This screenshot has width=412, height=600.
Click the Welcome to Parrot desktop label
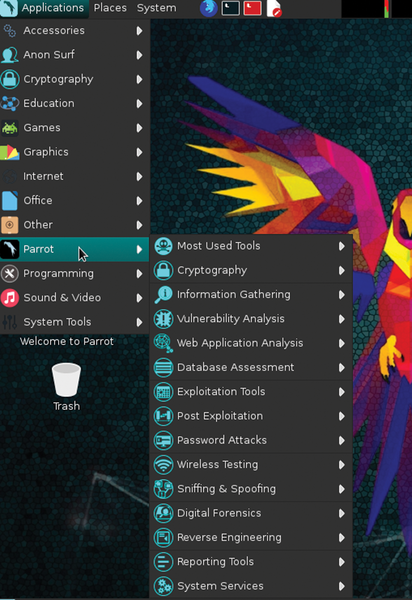coord(67,341)
